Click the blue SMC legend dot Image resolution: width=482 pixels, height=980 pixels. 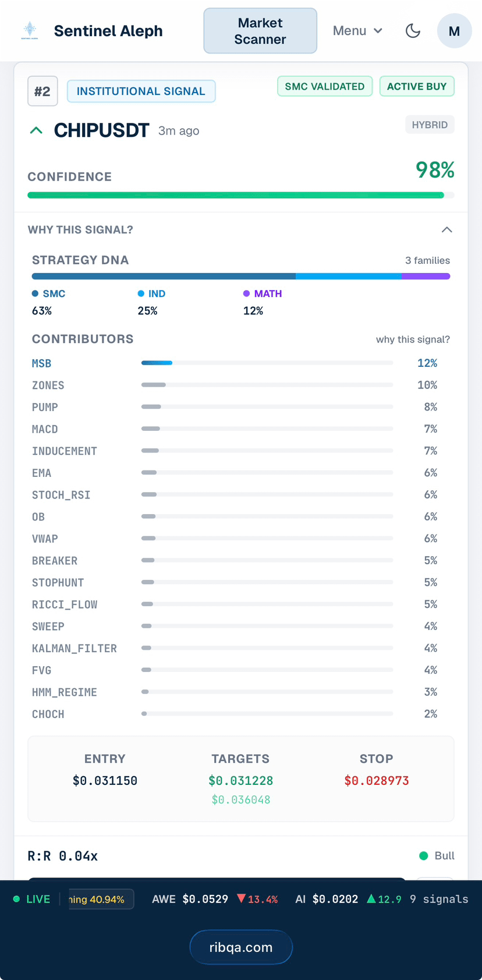pyautogui.click(x=36, y=293)
